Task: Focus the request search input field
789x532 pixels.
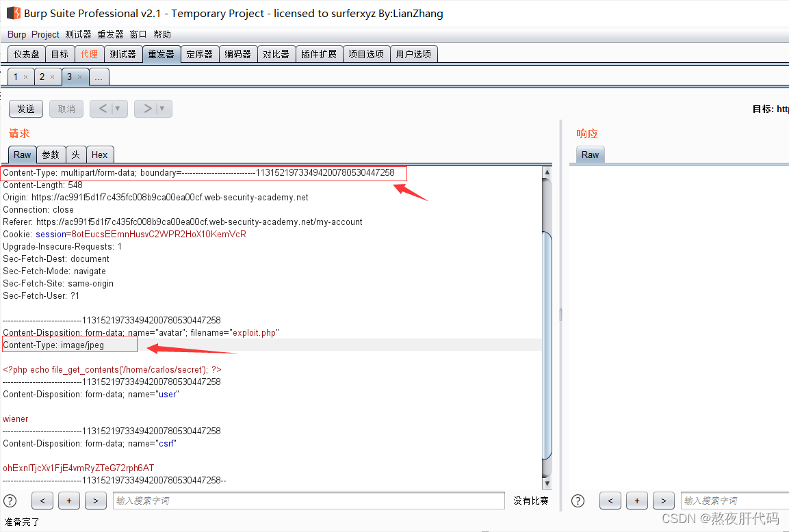Action: click(x=309, y=501)
